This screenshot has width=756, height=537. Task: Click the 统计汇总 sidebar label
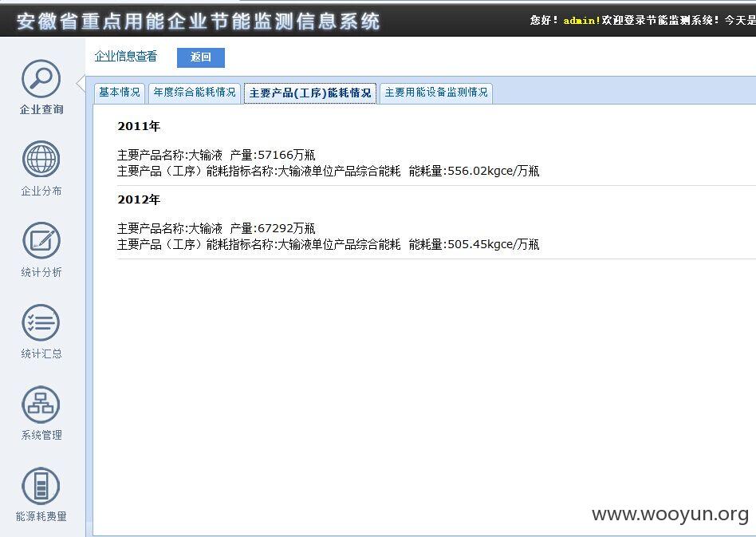click(41, 354)
